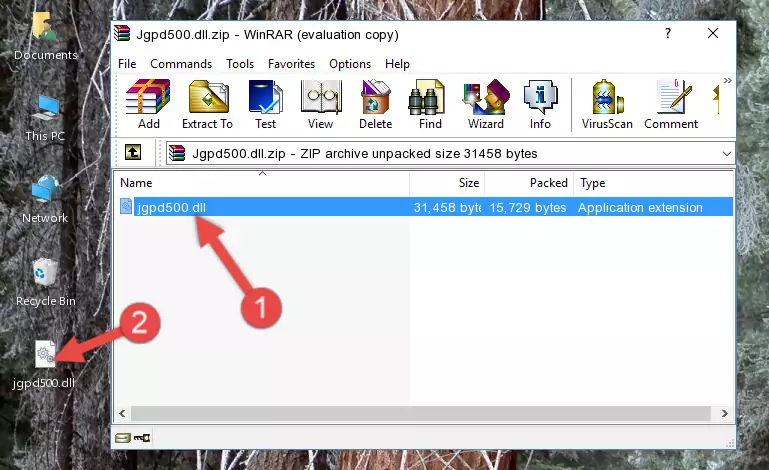This screenshot has height=470, width=769.
Task: Sort by Type column header
Action: pyautogui.click(x=653, y=183)
